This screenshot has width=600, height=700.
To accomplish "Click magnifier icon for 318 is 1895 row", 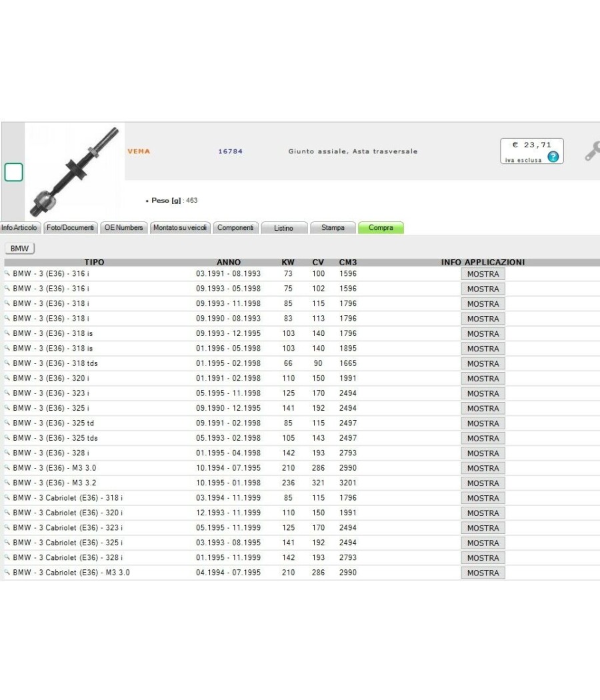I will coord(7,348).
